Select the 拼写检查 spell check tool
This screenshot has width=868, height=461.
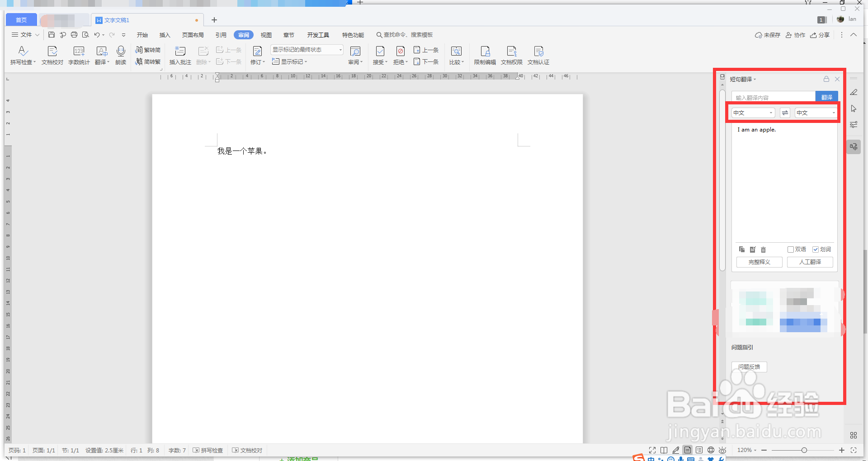[x=22, y=55]
